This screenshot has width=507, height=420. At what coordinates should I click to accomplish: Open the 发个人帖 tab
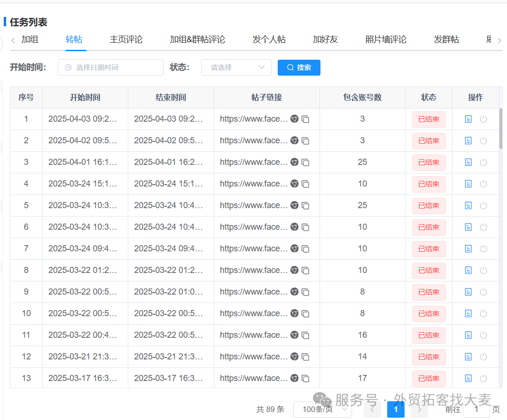point(269,39)
